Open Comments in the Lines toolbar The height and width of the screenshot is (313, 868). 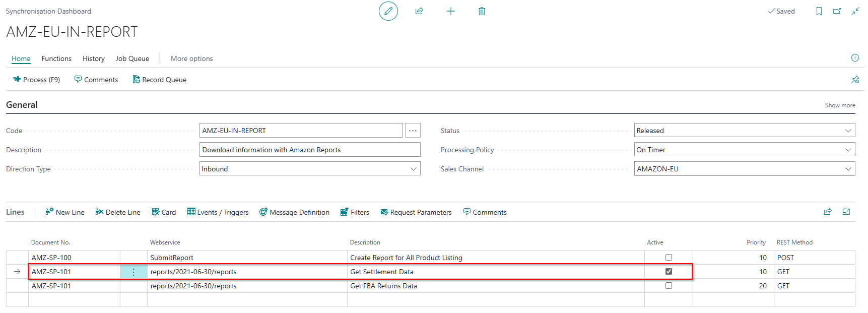pos(485,212)
